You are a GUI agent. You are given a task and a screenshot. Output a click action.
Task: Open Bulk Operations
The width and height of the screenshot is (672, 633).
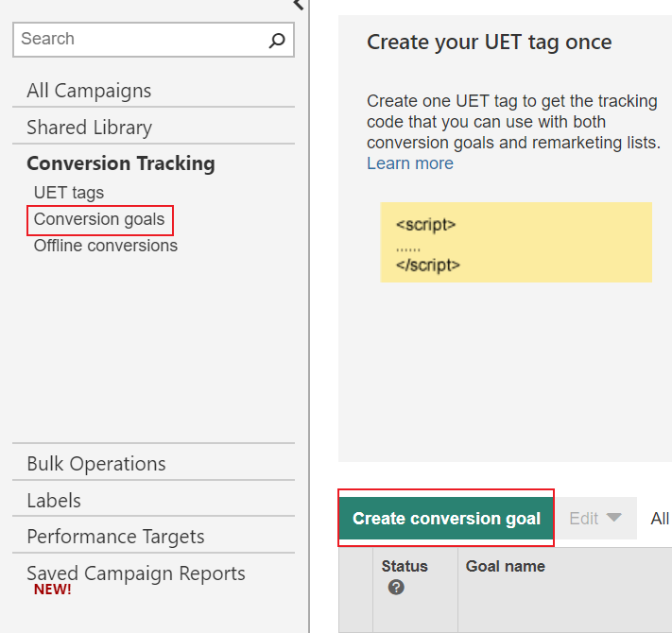click(96, 464)
